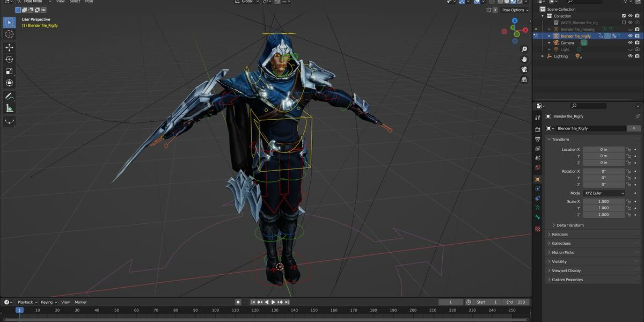Click the pan hand viewport icon

pos(524,59)
